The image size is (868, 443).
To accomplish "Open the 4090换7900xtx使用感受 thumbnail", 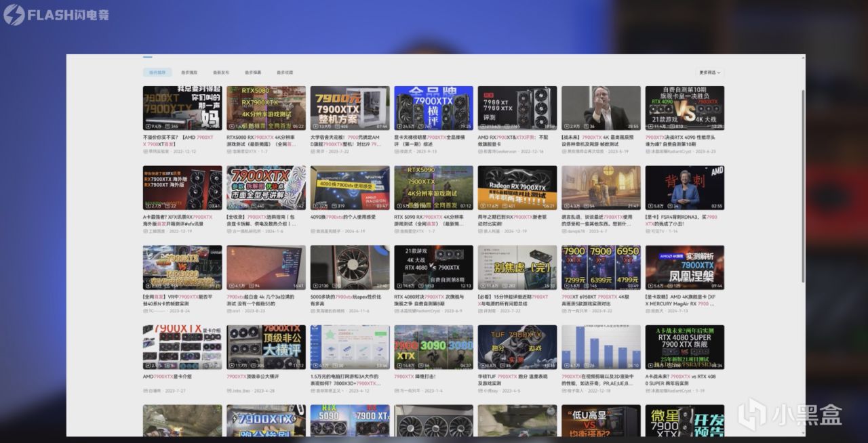I will 350,188.
